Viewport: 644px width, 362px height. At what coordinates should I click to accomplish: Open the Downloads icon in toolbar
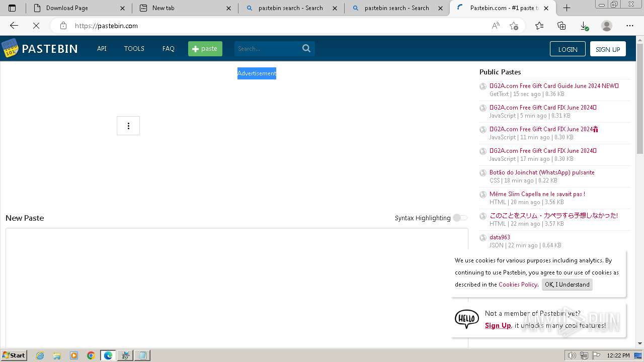[x=584, y=26]
